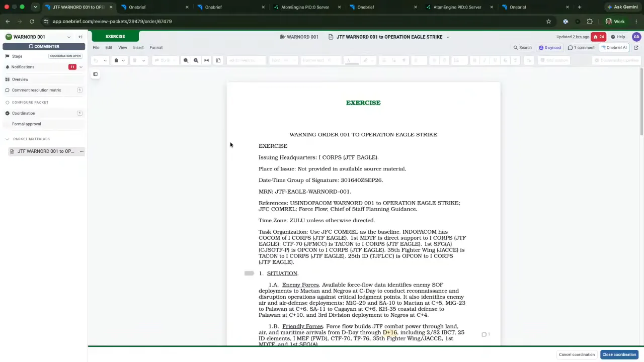Open the Onebrief AI assistant
644x362 pixels.
click(x=614, y=48)
